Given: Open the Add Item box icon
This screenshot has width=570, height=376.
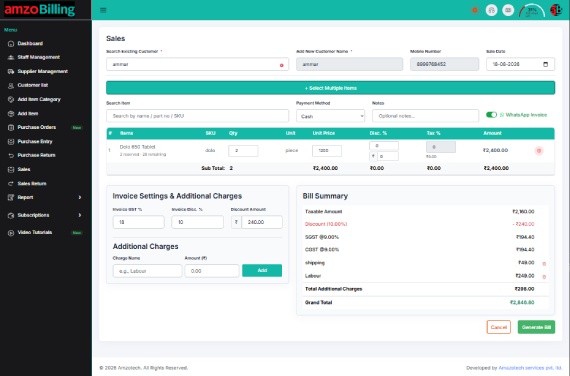Looking at the screenshot, I should [x=11, y=114].
